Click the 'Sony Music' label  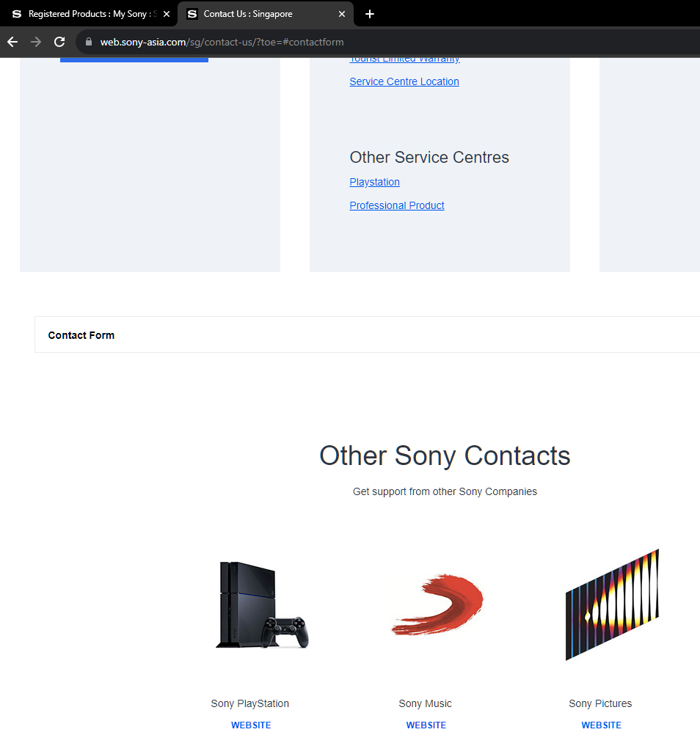425,703
